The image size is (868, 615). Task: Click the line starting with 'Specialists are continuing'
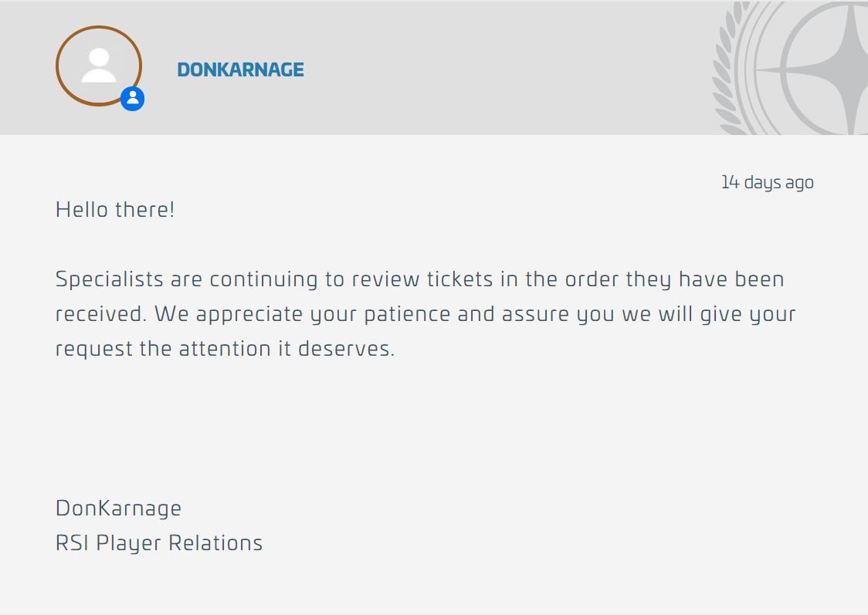tap(419, 279)
